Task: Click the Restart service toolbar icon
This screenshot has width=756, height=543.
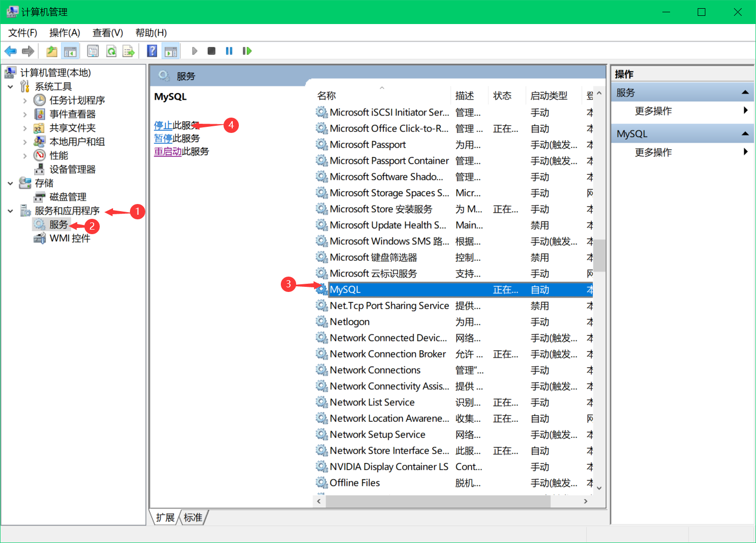Action: pyautogui.click(x=247, y=51)
